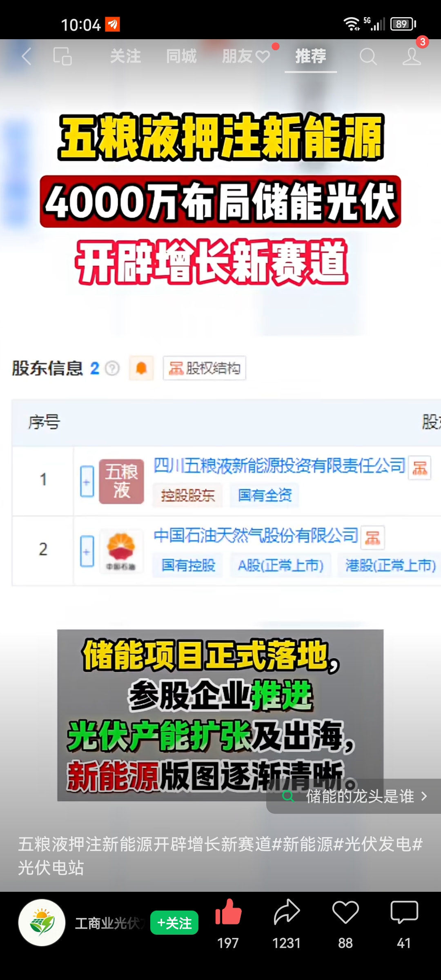Open 四川五粮液新能源投资有限责任公司 link
The width and height of the screenshot is (441, 980).
tap(279, 465)
